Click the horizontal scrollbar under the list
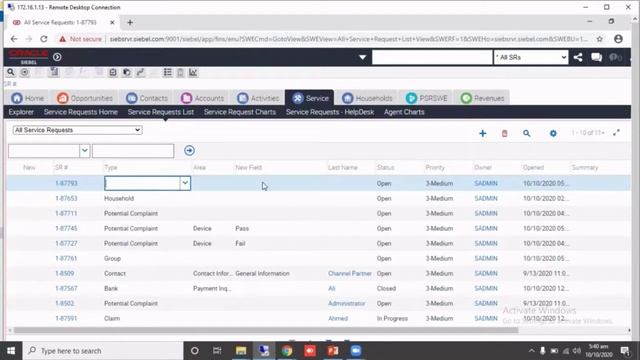The image size is (640, 360). 265,330
